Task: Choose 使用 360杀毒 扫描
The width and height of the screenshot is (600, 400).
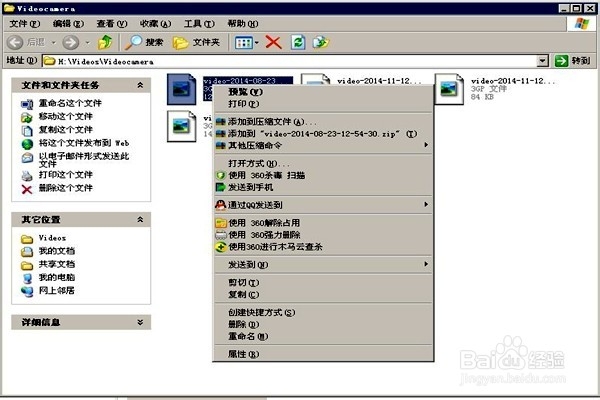Action: [x=323, y=175]
